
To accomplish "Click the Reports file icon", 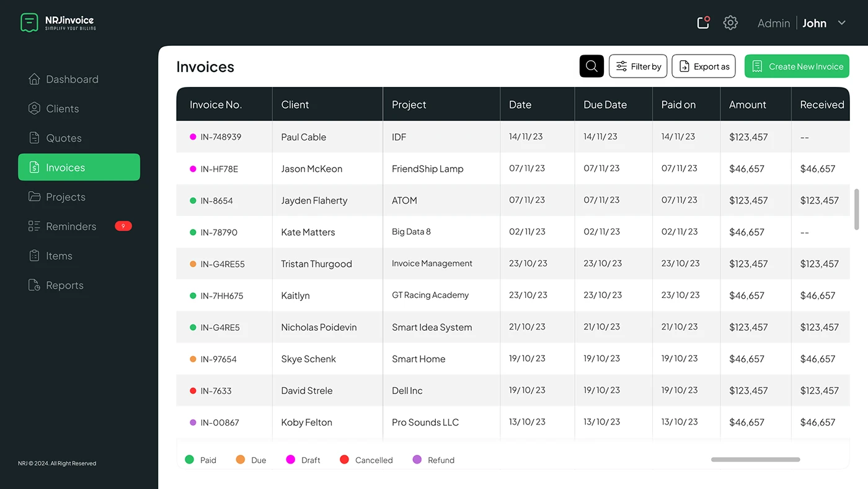I will click(x=35, y=285).
